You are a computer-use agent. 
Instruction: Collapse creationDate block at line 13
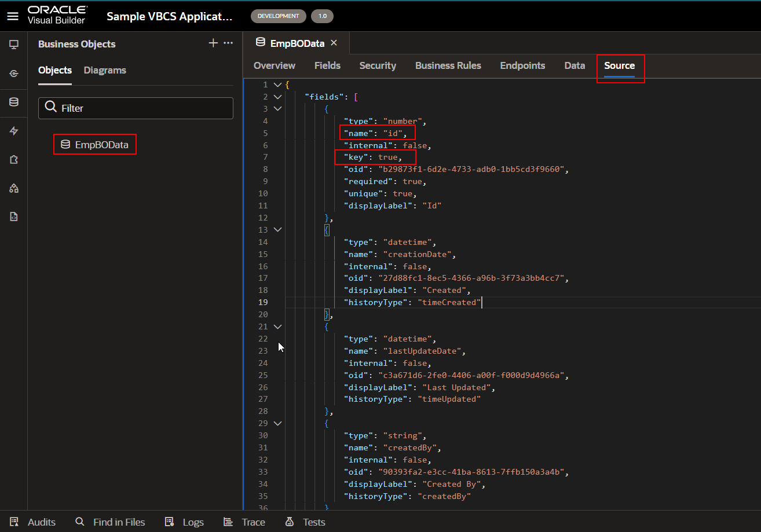pyautogui.click(x=277, y=230)
